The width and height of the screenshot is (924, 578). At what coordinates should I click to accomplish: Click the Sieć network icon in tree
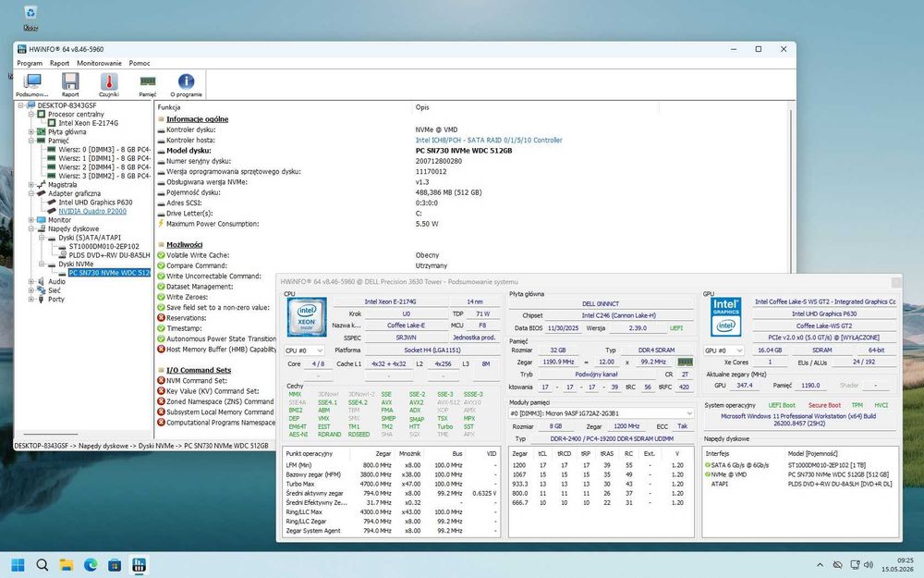(41, 290)
